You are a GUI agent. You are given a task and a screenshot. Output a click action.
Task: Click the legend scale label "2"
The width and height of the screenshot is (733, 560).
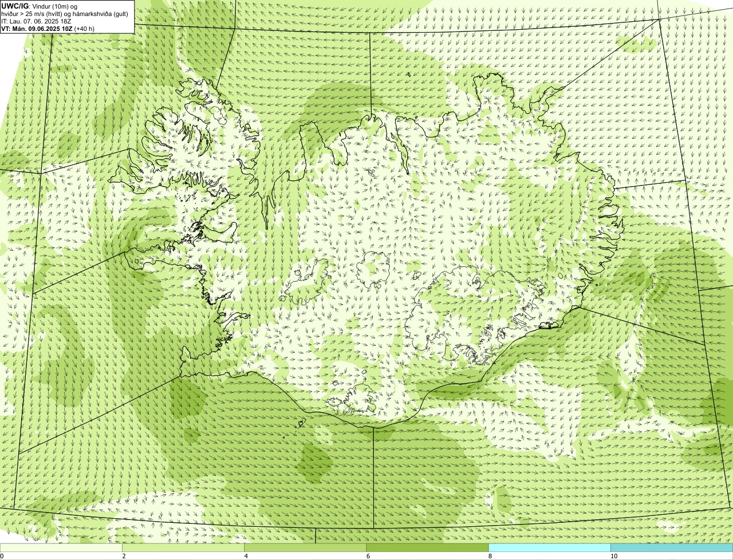click(124, 556)
